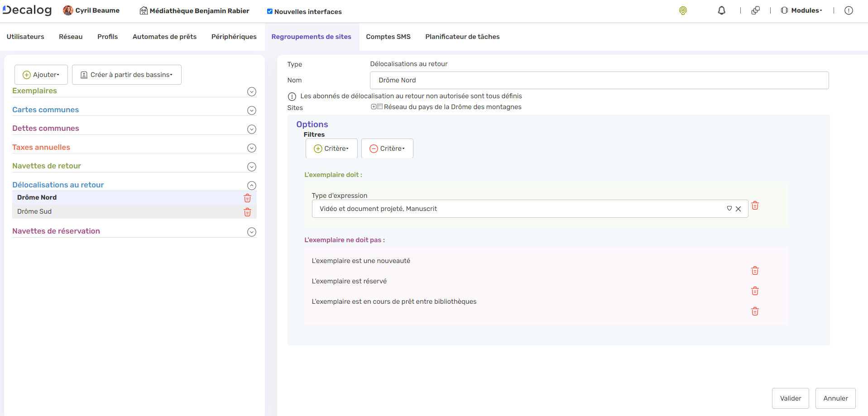Open the notifications bell
This screenshot has width=868, height=416.
pos(721,10)
